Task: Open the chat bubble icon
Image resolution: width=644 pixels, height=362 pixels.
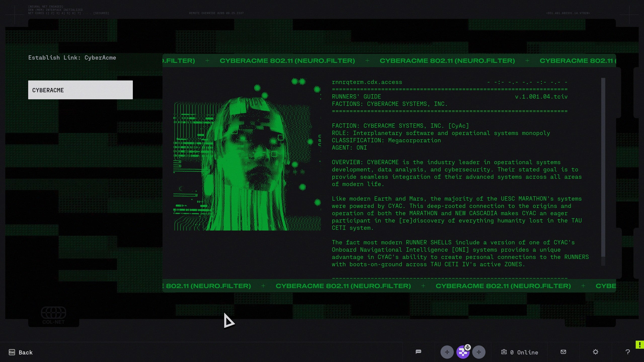Action: (418, 352)
